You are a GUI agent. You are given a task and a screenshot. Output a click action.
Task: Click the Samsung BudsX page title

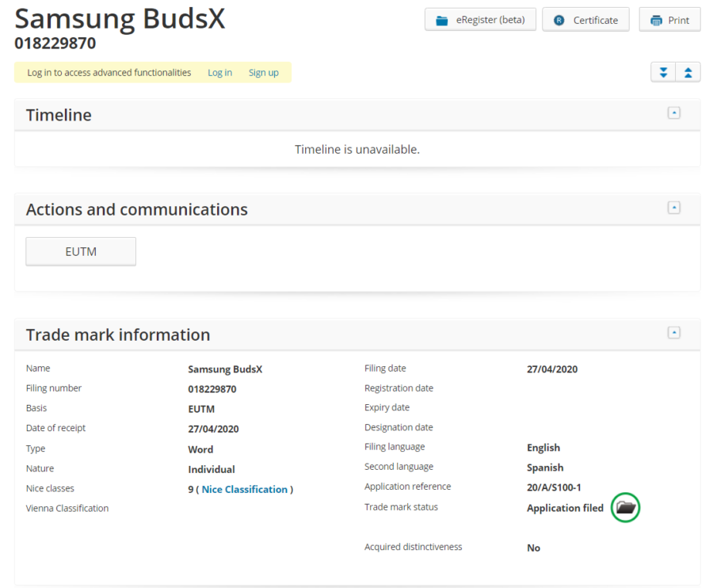click(x=120, y=18)
